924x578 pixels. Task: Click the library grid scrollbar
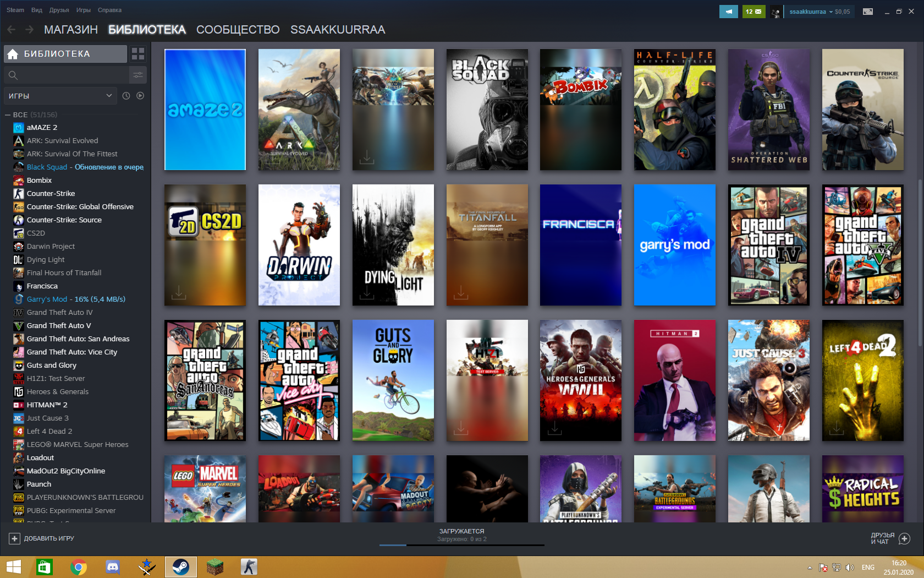click(x=920, y=263)
